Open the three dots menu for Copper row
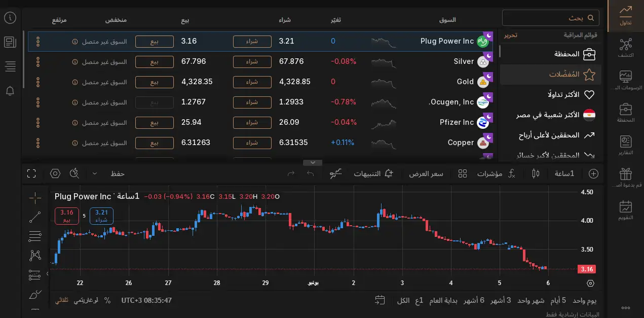 coord(38,143)
